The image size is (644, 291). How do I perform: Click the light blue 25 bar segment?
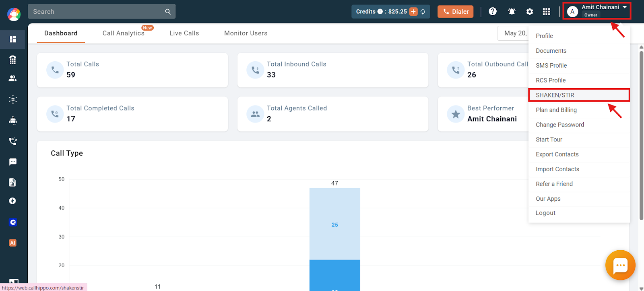(335, 224)
